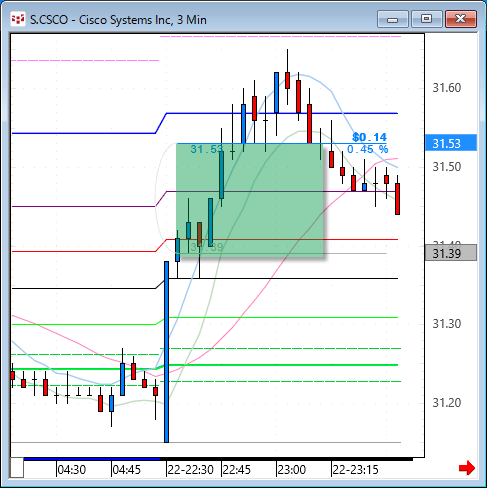This screenshot has height=488, width=487.
Task: Click the $0.14 profit value label
Action: [369, 137]
